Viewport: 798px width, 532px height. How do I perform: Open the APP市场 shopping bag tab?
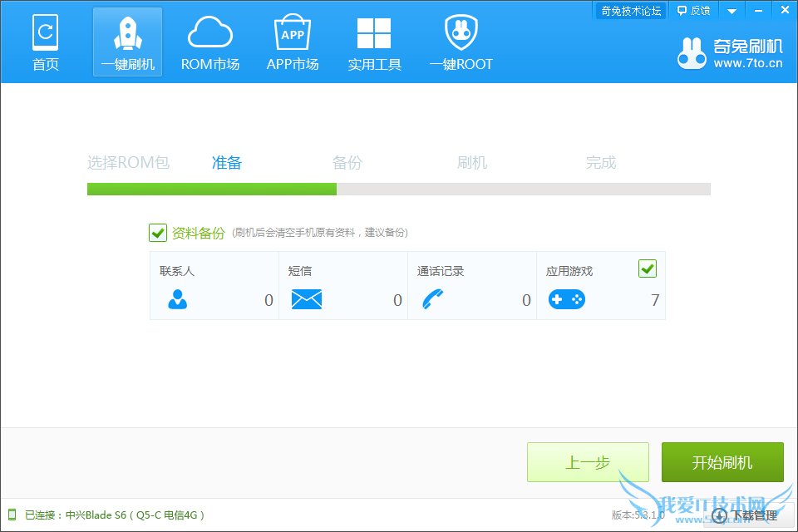pyautogui.click(x=293, y=43)
